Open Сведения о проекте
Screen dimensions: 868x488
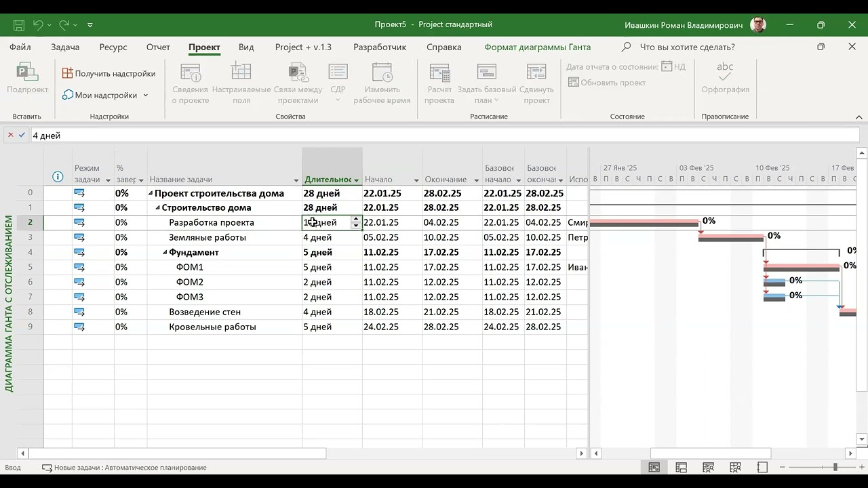(190, 84)
